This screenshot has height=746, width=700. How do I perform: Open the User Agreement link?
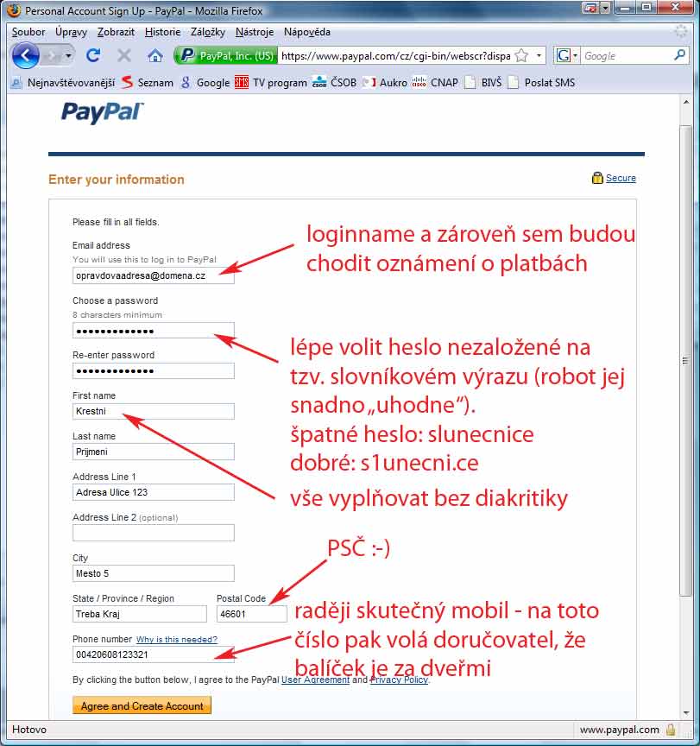315,680
